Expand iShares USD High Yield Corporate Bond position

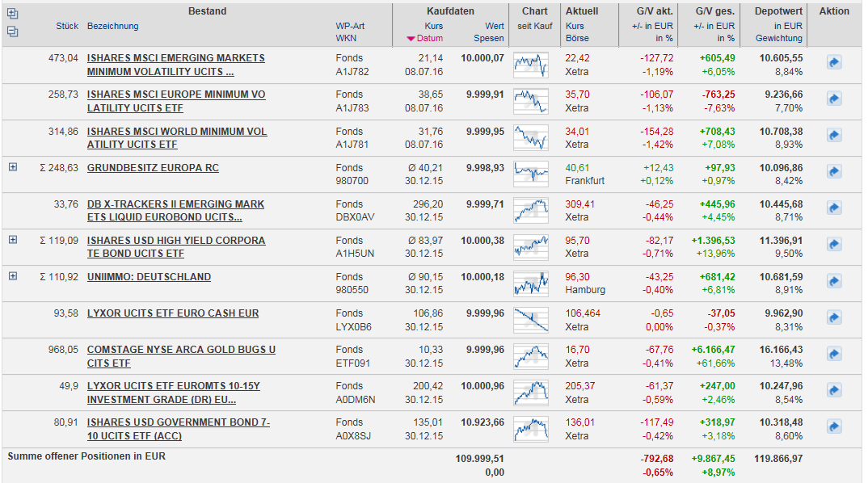point(13,240)
